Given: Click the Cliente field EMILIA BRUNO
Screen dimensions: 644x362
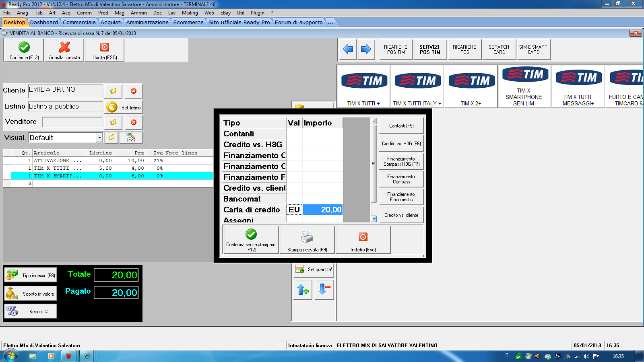Looking at the screenshot, I should pyautogui.click(x=65, y=90).
